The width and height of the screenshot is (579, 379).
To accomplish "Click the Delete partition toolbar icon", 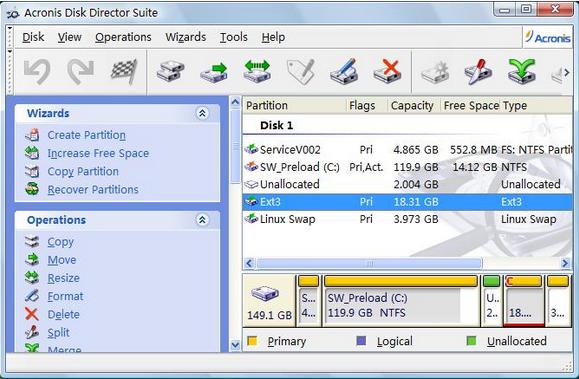I will click(x=387, y=71).
